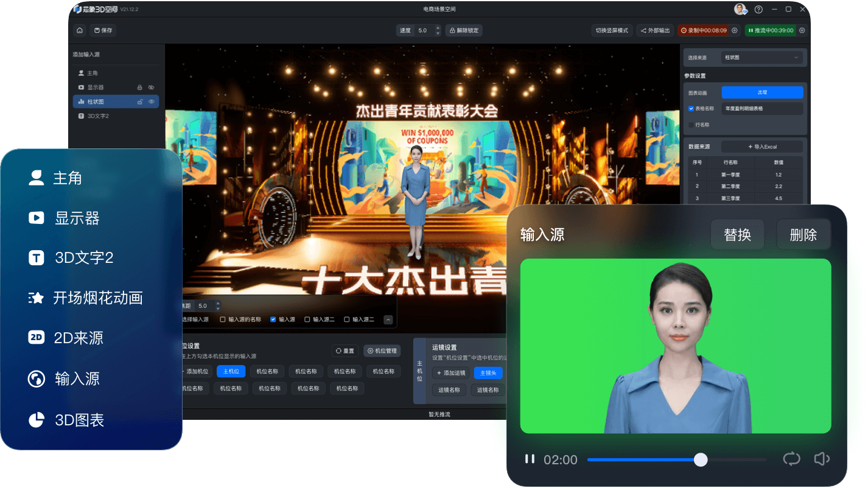
Task: Click the 重置 reset button
Action: pos(345,351)
